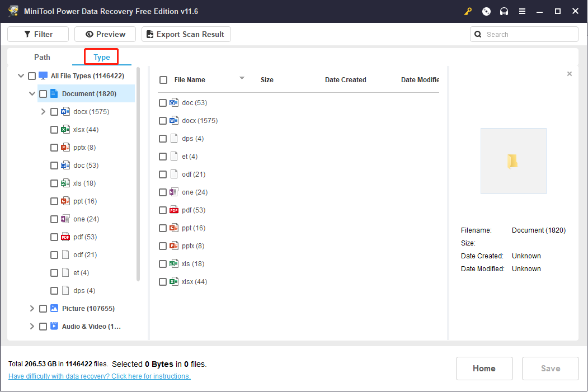Switch to the Path tab

[42, 57]
